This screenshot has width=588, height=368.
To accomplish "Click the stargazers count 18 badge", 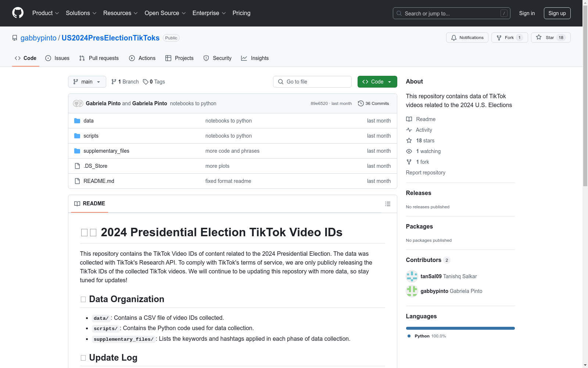I will 561,38.
